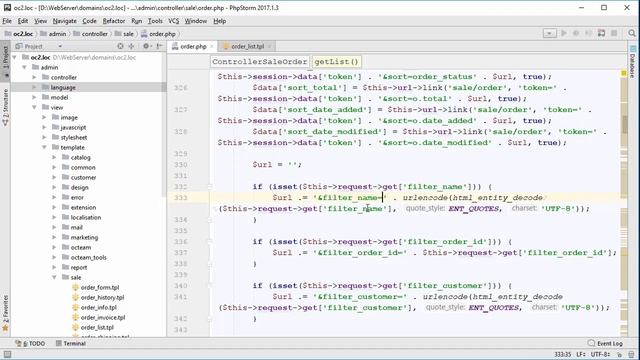The width and height of the screenshot is (640, 360).
Task: Toggle the Database tool window
Action: point(633,62)
